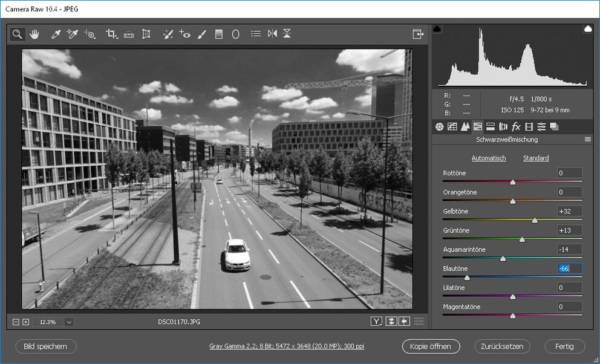The image size is (600, 364).
Task: Click the 12.3% zoom level field
Action: [48, 322]
